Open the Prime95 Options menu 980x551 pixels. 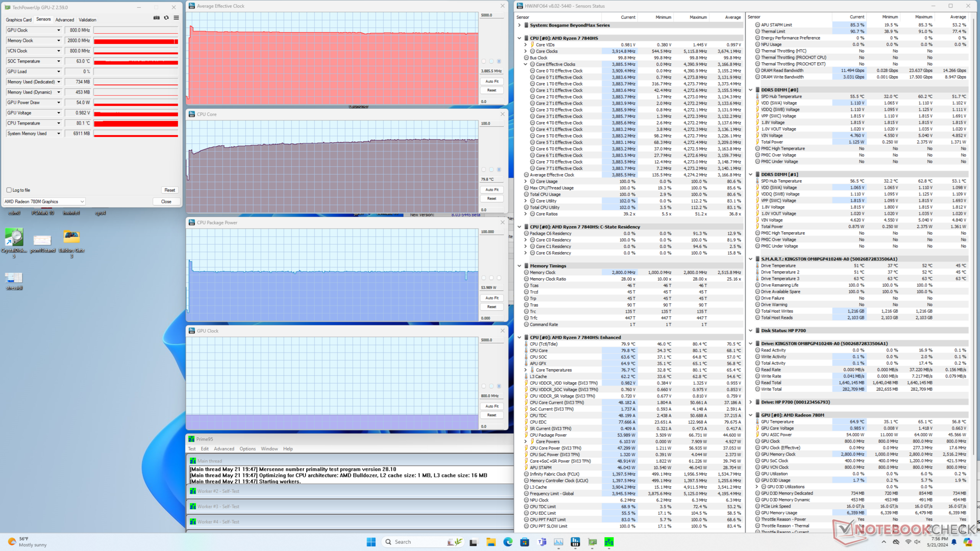(248, 449)
